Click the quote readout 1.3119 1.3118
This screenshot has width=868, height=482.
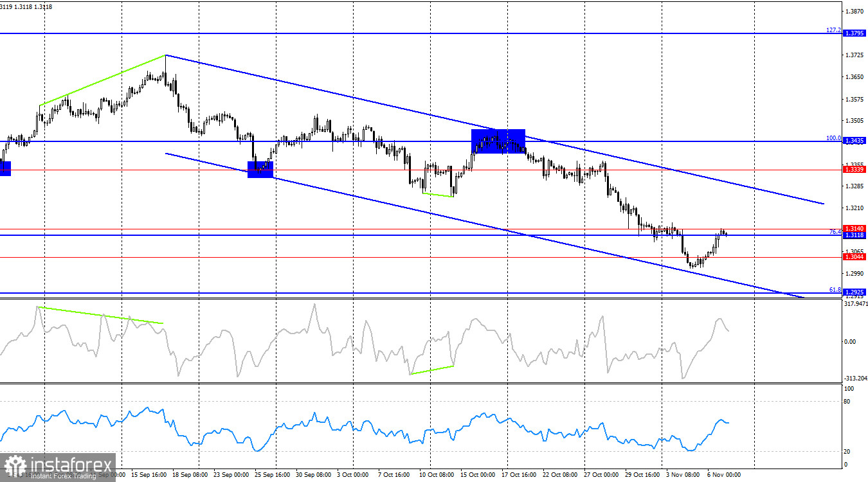point(24,5)
